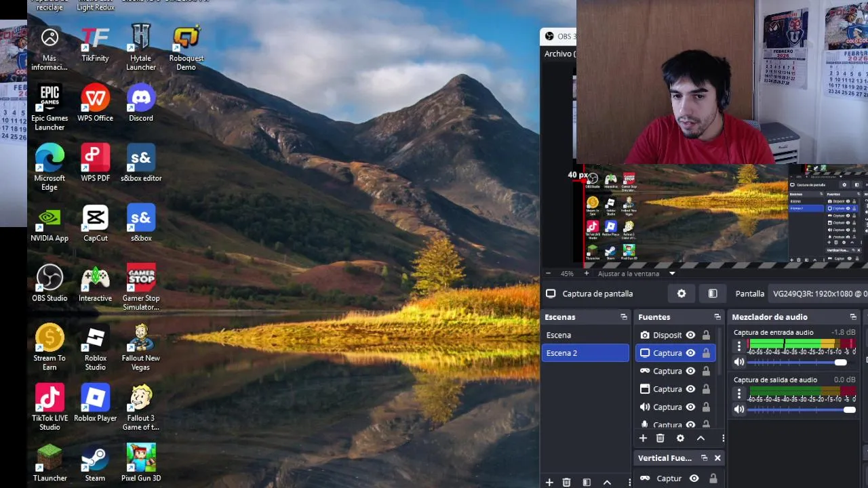The image size is (868, 488).
Task: Zoom in the OBS preview
Action: 587,274
